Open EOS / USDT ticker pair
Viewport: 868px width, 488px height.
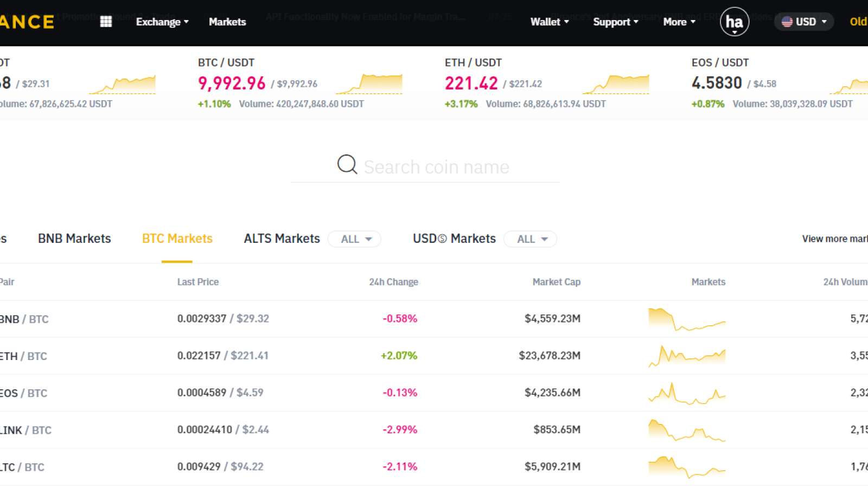pos(720,62)
